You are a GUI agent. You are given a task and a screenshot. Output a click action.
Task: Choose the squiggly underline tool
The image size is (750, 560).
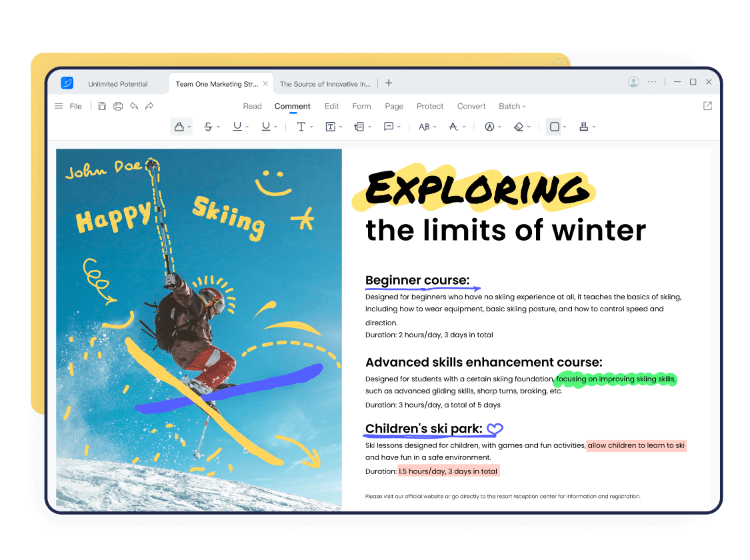pos(266,127)
